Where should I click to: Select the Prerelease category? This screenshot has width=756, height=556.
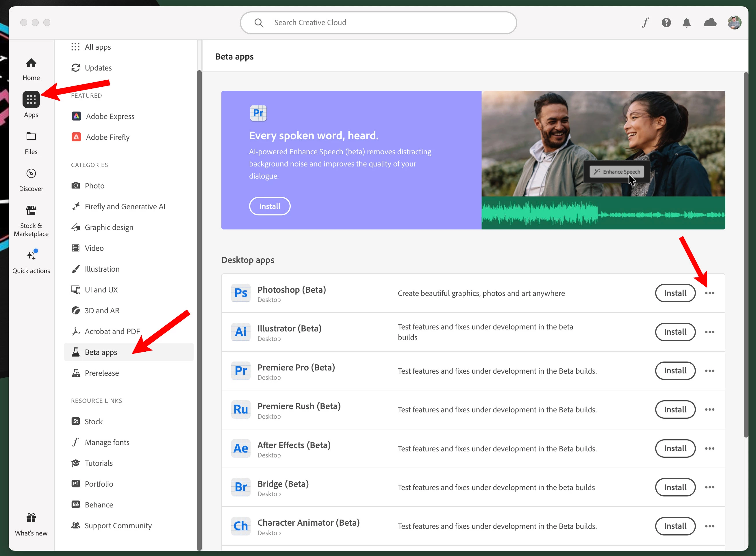[101, 373]
